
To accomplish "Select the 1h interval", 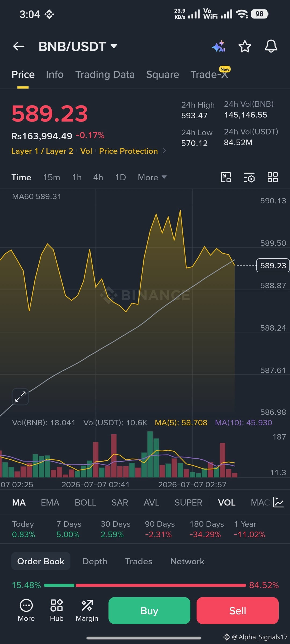I will [77, 177].
